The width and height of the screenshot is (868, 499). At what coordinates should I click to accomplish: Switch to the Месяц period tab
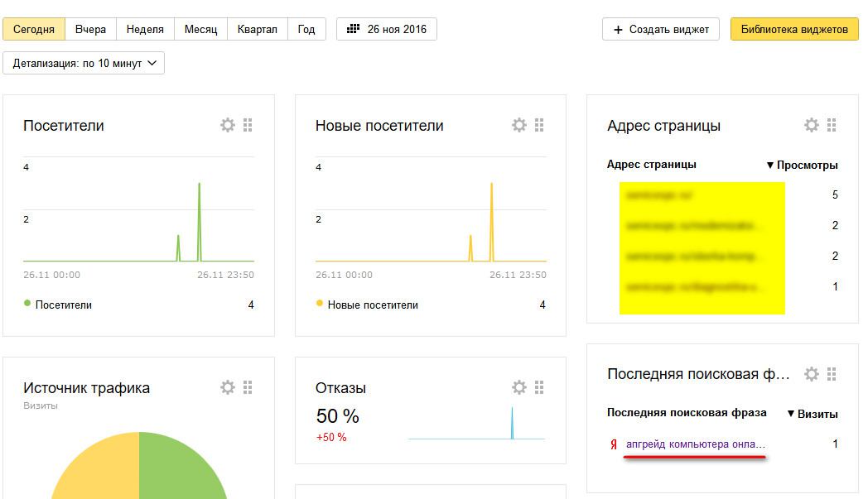[x=201, y=29]
